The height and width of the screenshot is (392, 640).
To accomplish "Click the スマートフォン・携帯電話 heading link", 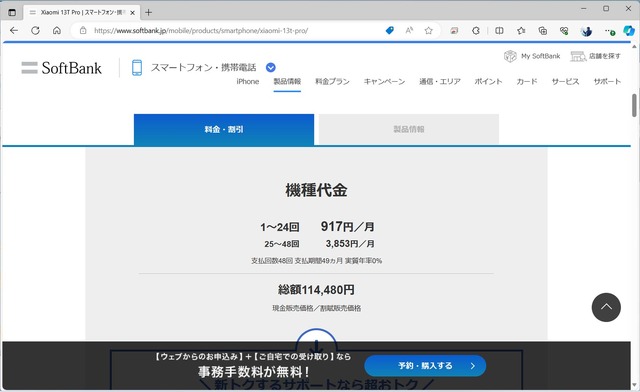I will click(204, 67).
